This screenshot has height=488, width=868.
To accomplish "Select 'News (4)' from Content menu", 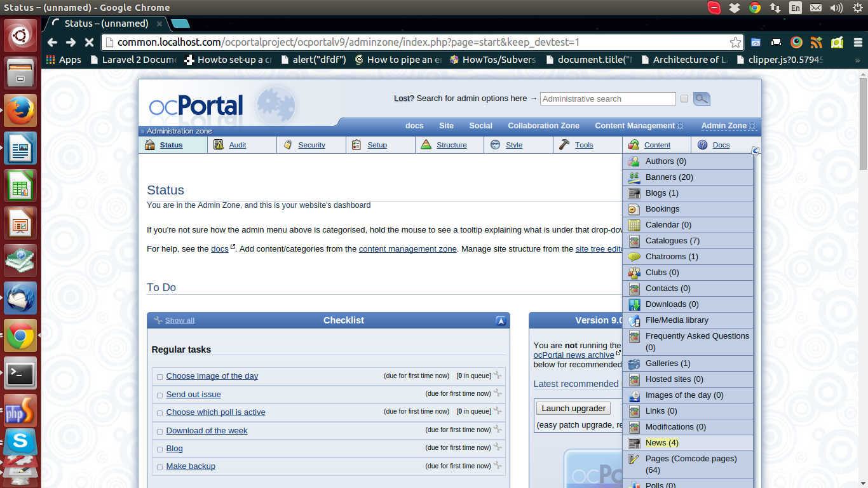I will 661,443.
